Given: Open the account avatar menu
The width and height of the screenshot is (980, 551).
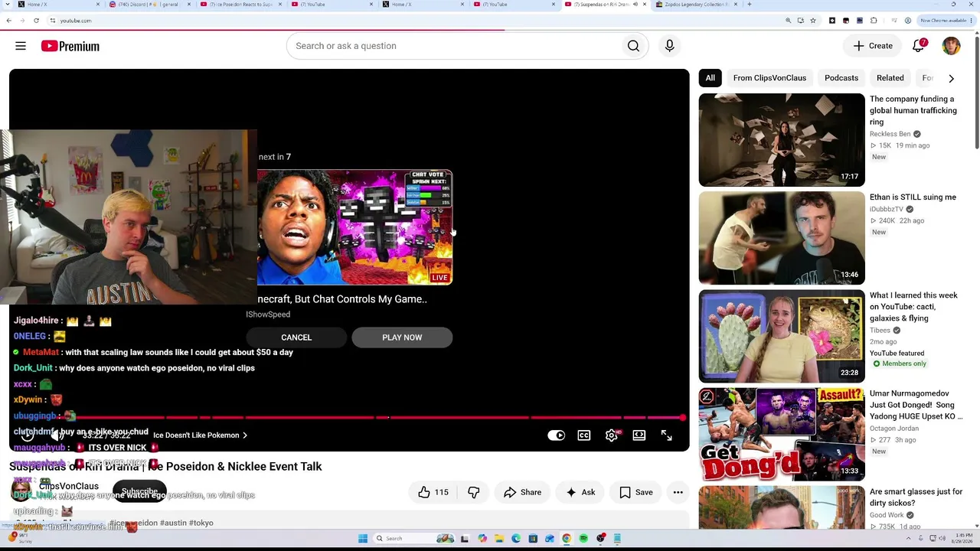Looking at the screenshot, I should pos(951,46).
